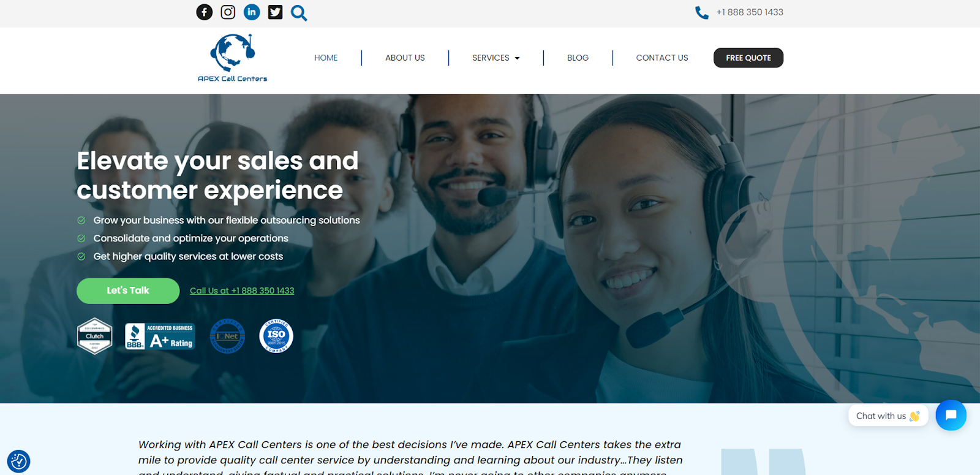Click the check icon beside Consolidate and optimize

pyautogui.click(x=81, y=238)
